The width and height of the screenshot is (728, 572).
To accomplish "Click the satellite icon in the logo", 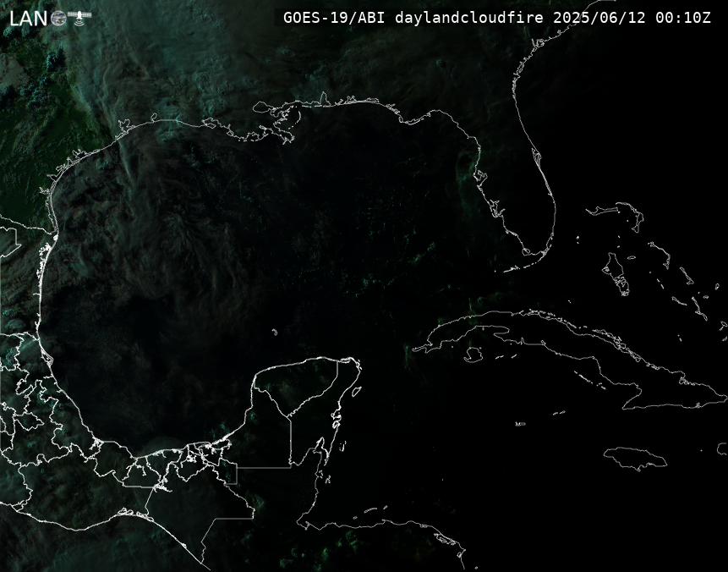I will (79, 17).
